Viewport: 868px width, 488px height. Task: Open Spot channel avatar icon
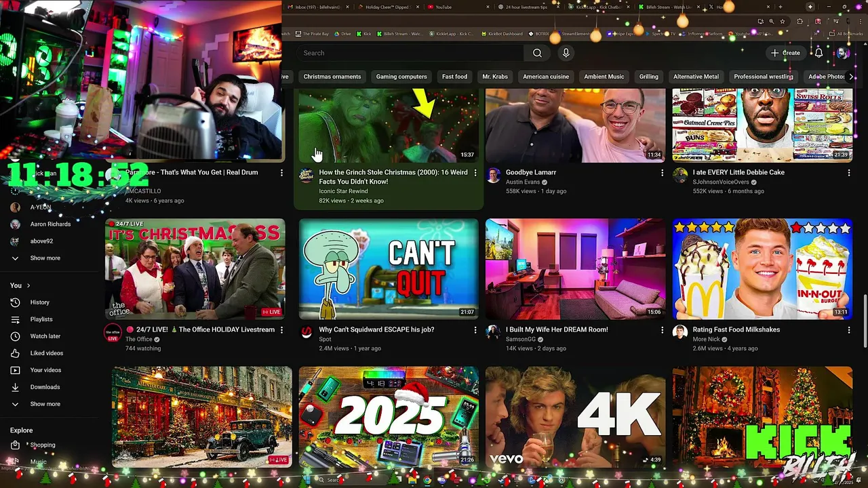pos(307,333)
